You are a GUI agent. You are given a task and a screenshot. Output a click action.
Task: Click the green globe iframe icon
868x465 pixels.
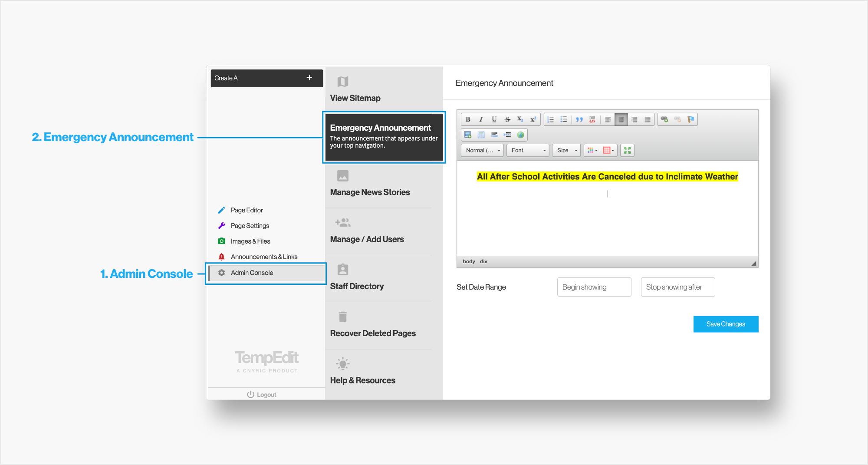click(520, 135)
